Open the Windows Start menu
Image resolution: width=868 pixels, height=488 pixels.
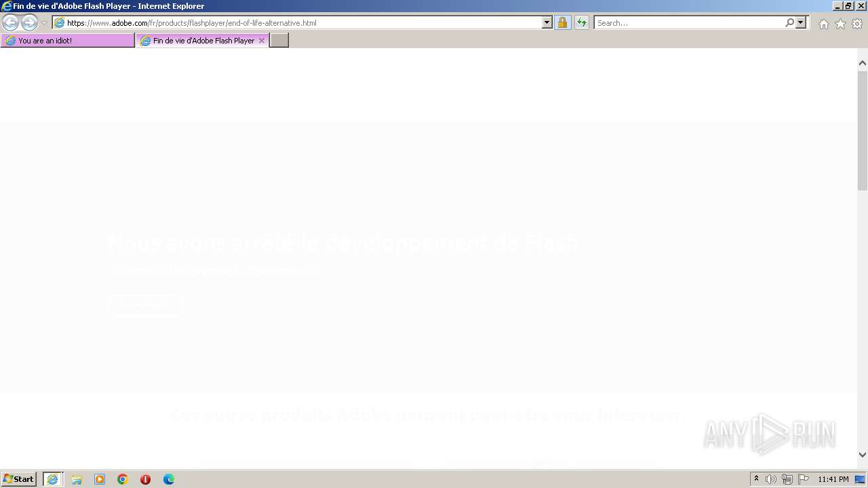pos(19,479)
